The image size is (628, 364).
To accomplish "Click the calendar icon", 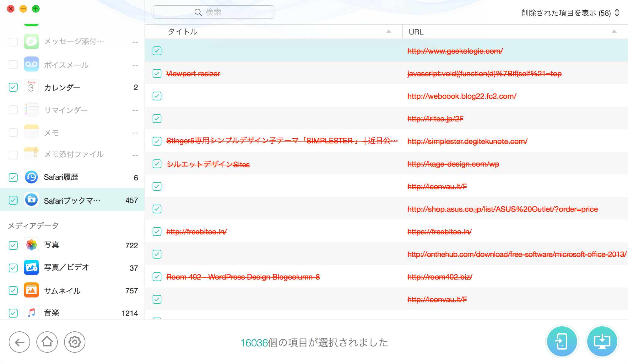I will point(31,87).
